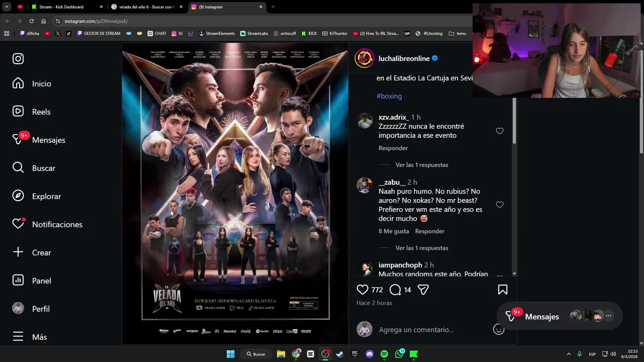Open luchalibreonline profile link
This screenshot has height=362, width=644.
(x=404, y=58)
